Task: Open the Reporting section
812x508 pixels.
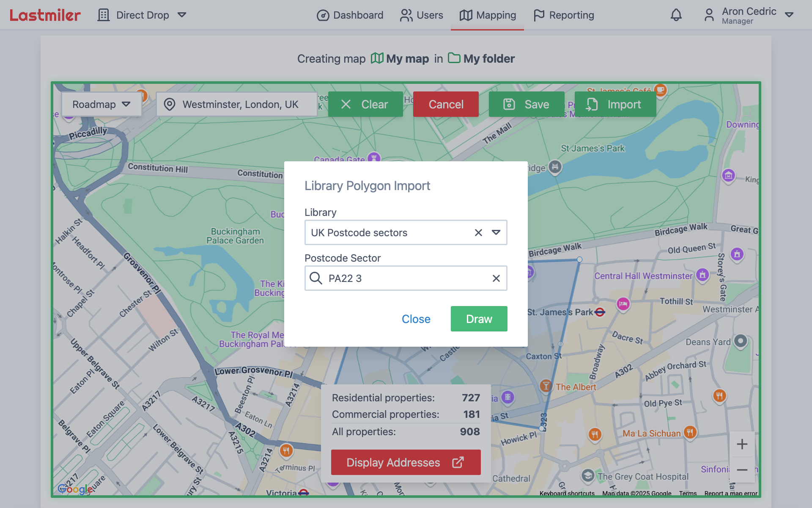Action: [563, 15]
